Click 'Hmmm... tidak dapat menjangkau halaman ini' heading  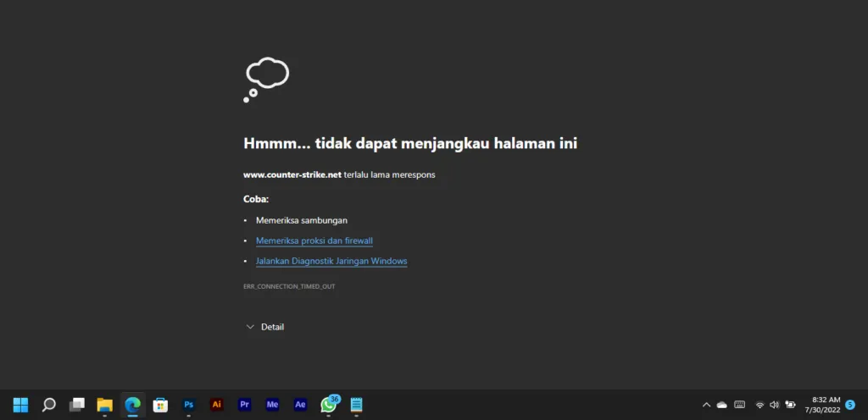pos(410,143)
